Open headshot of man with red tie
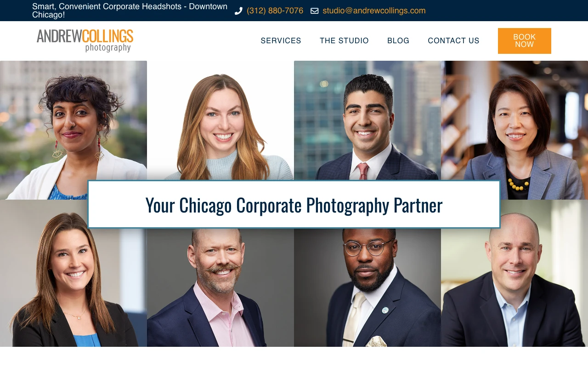The width and height of the screenshot is (588, 368). [x=367, y=121]
